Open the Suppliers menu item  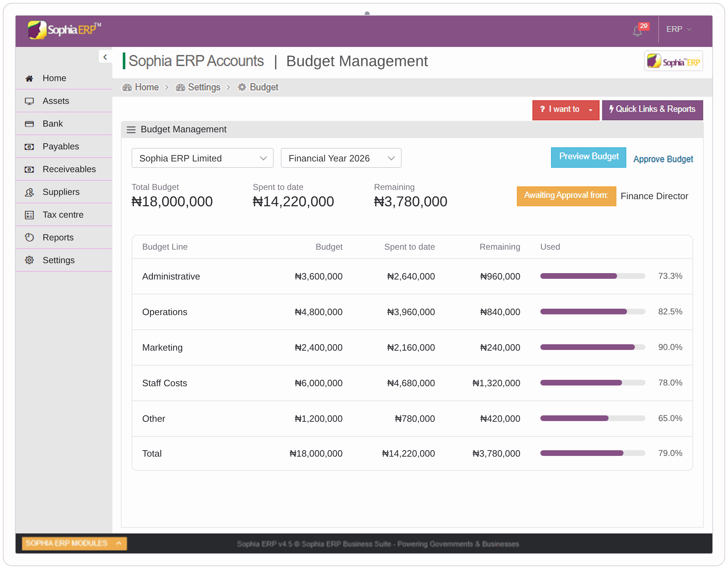(x=64, y=192)
